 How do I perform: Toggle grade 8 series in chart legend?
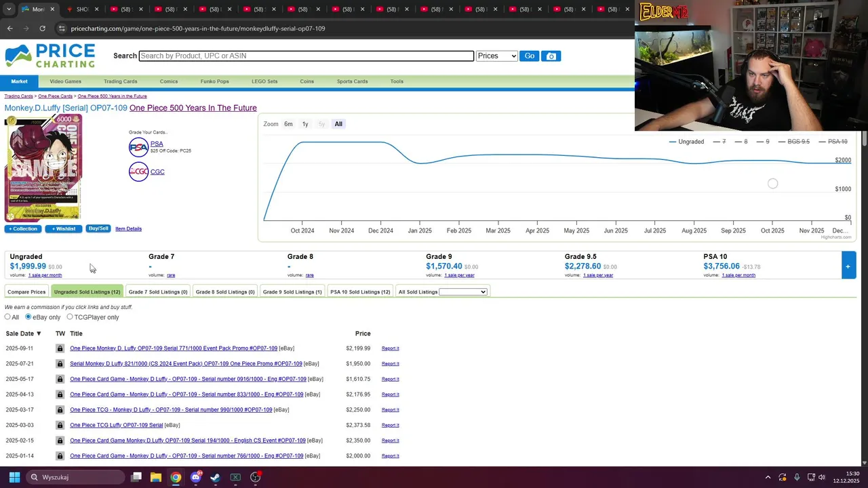[x=741, y=142]
